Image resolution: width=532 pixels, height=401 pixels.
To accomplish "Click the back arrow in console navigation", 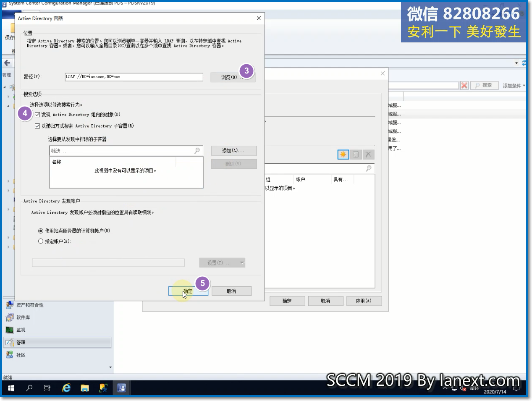I will pyautogui.click(x=7, y=63).
